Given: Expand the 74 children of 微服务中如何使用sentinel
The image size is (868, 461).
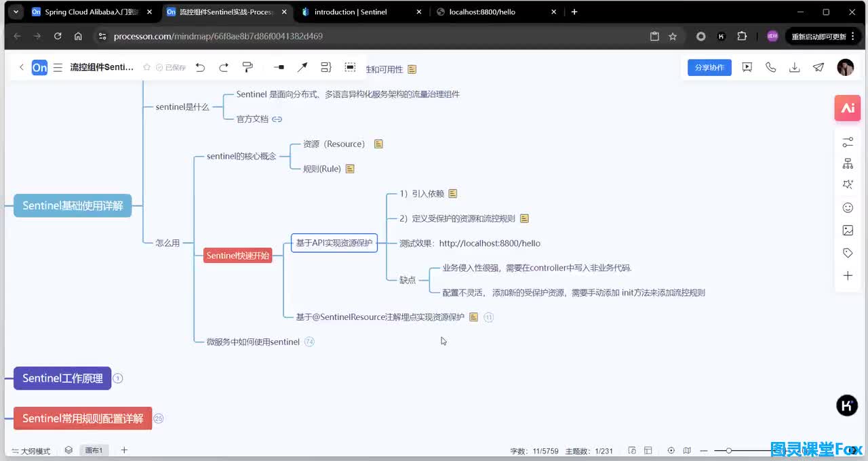Looking at the screenshot, I should click(x=309, y=342).
